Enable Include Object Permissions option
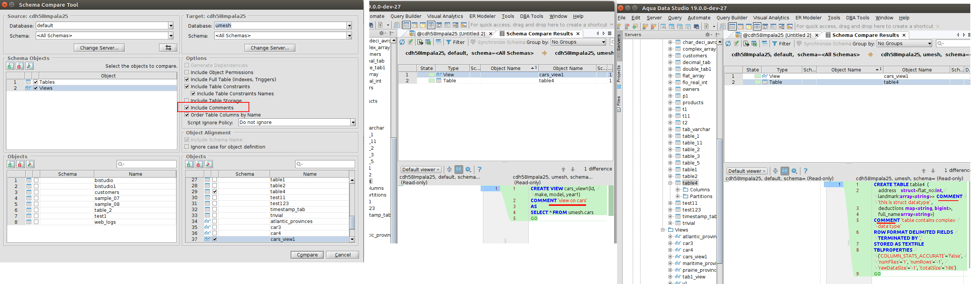The width and height of the screenshot is (980, 284). coord(187,73)
